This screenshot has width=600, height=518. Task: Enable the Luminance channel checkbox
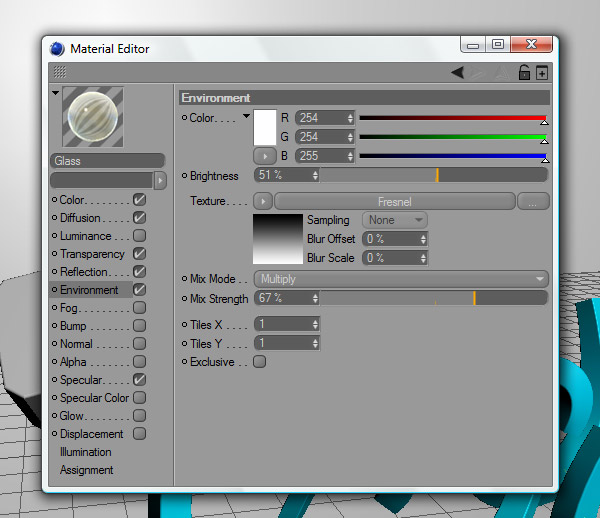coord(140,235)
